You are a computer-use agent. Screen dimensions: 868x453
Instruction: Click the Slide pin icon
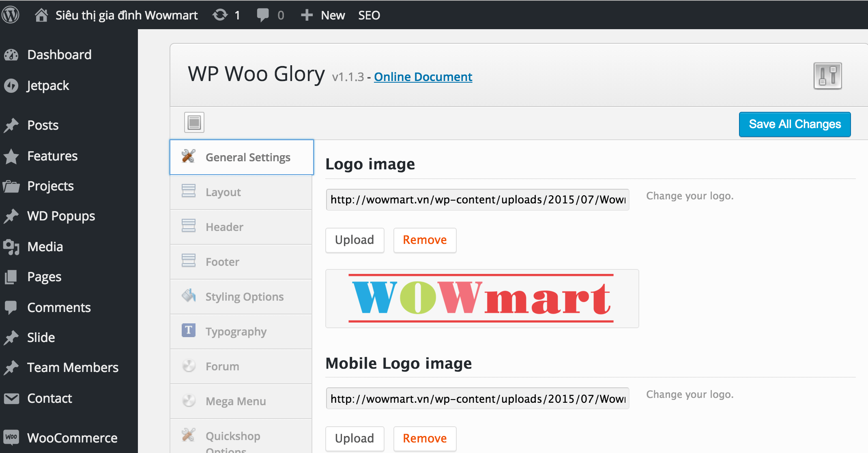11,338
